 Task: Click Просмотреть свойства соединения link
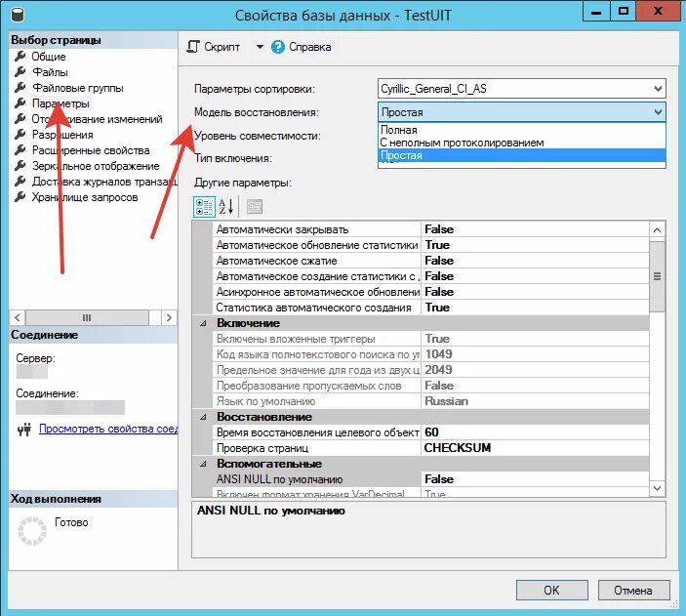[108, 429]
